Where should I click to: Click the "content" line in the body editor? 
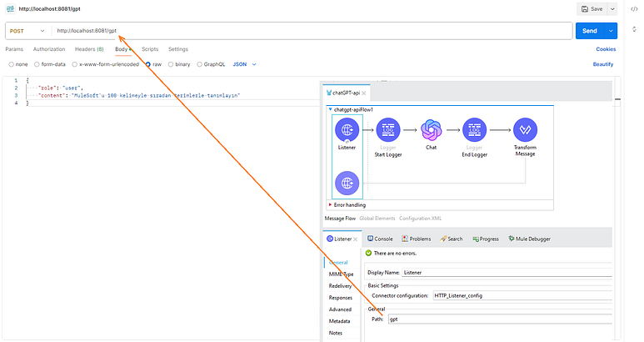pyautogui.click(x=139, y=95)
